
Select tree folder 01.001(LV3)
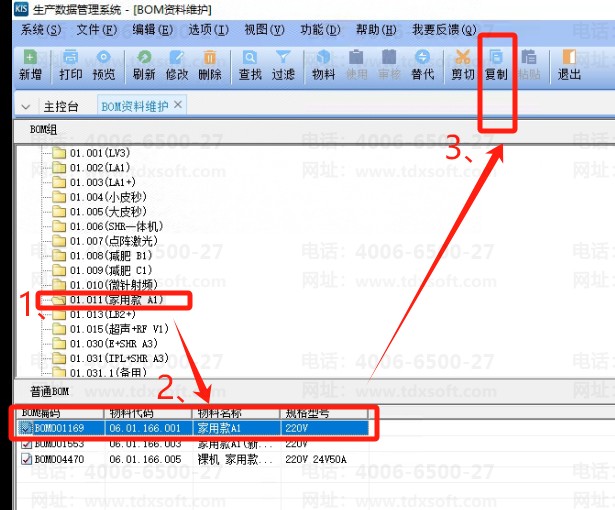pyautogui.click(x=91, y=153)
